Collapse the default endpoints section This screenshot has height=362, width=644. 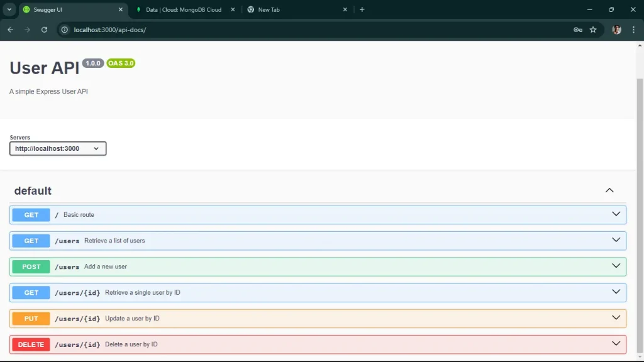[x=609, y=190]
